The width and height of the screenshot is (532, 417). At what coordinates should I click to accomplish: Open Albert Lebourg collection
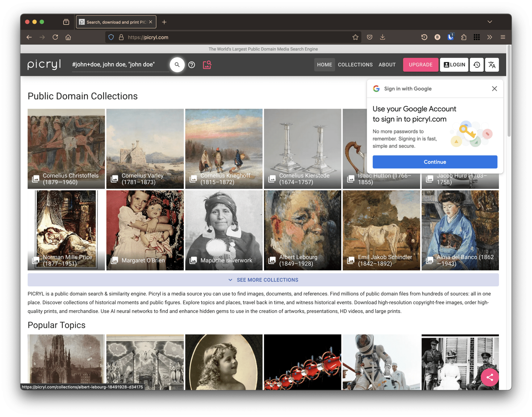pos(303,230)
